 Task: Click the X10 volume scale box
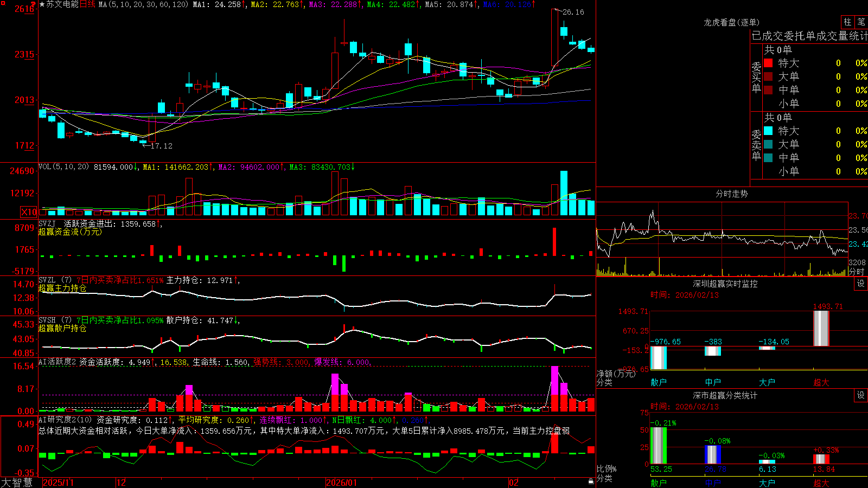coord(29,212)
